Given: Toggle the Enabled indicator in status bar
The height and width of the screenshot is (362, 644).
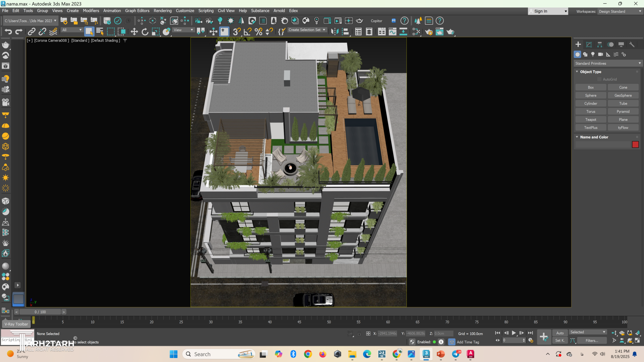Looking at the screenshot, I should pyautogui.click(x=434, y=342).
